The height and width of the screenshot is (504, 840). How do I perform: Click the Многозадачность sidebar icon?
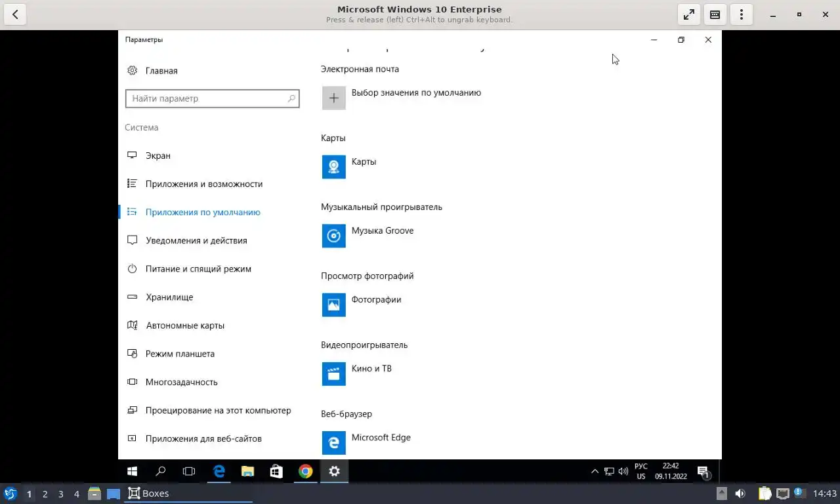tap(132, 382)
